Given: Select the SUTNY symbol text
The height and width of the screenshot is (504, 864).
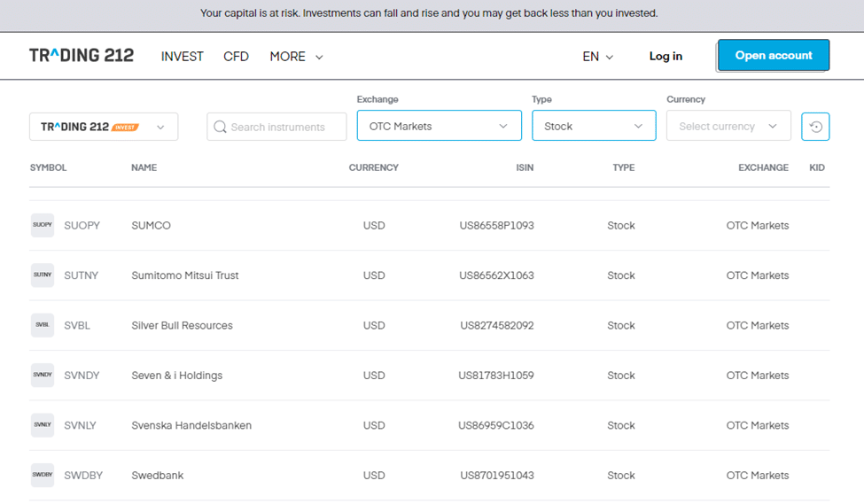Looking at the screenshot, I should click(x=81, y=275).
